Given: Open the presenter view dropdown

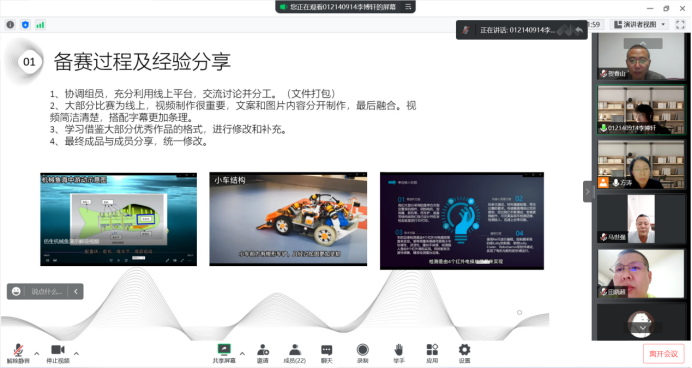Looking at the screenshot, I should (640, 25).
